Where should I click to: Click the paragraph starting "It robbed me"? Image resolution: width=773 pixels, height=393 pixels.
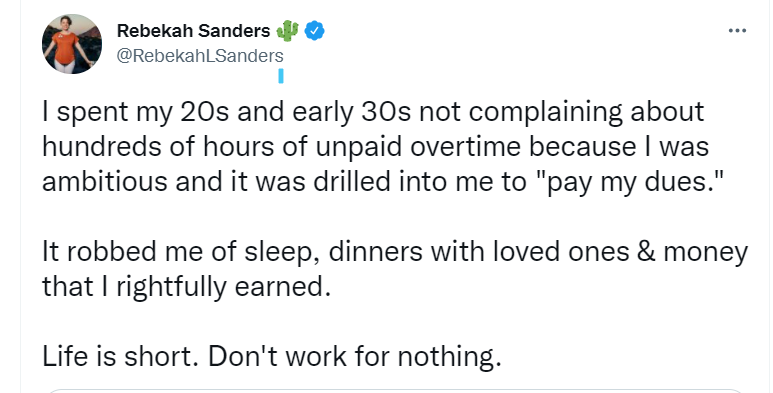click(x=395, y=269)
